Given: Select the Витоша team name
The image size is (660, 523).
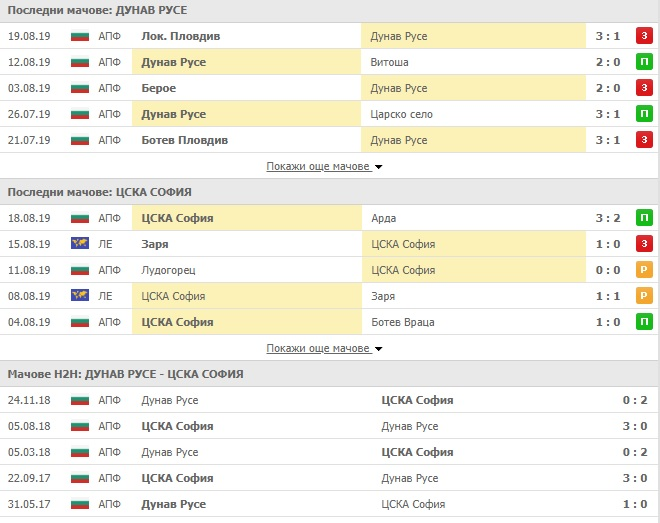Looking at the screenshot, I should [x=389, y=62].
